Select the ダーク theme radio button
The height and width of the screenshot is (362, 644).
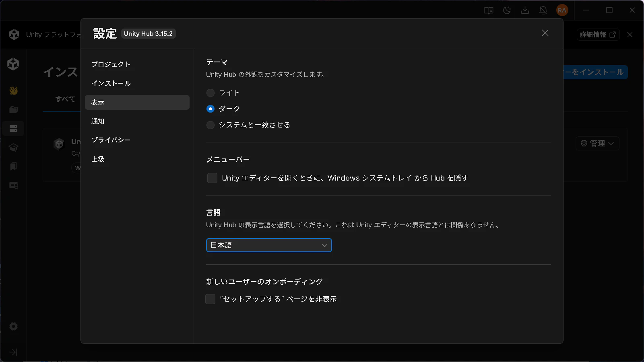[211, 109]
